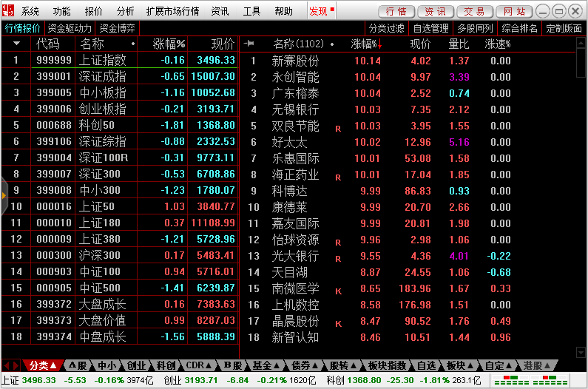Select the 沪深300 row

coord(120,255)
